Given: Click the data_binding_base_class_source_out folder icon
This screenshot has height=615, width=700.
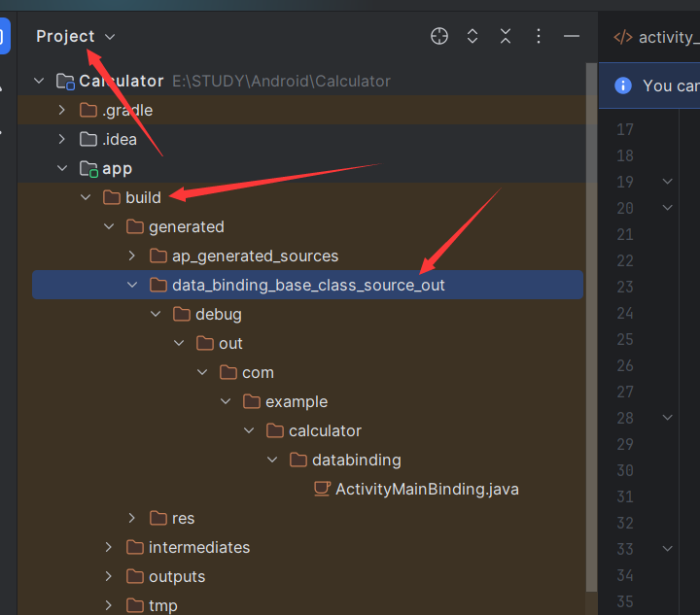Looking at the screenshot, I should coord(158,285).
